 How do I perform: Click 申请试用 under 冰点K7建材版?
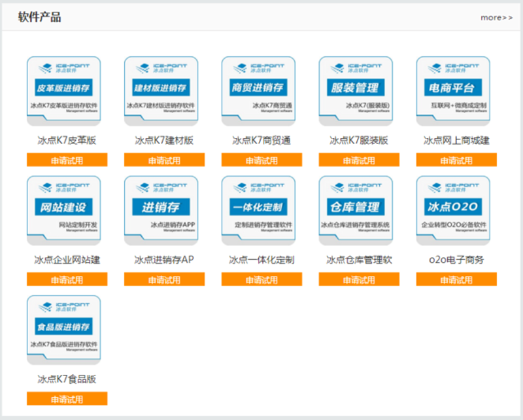point(165,160)
